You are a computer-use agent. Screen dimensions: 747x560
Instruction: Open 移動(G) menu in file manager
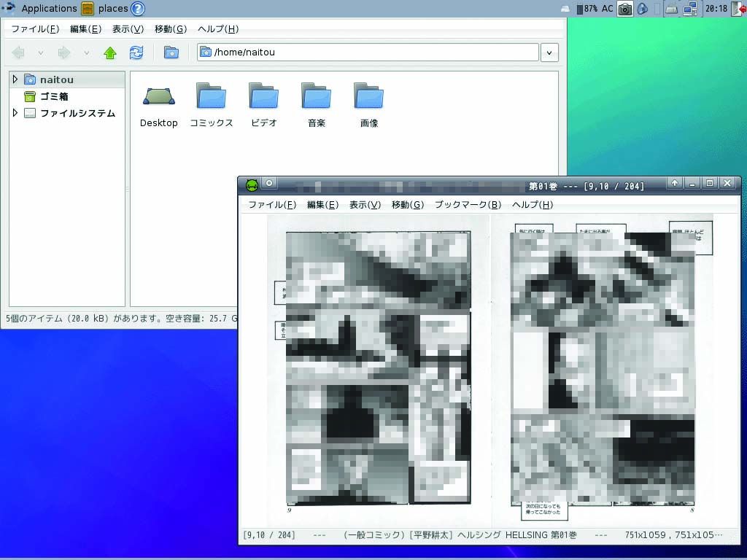pos(171,29)
